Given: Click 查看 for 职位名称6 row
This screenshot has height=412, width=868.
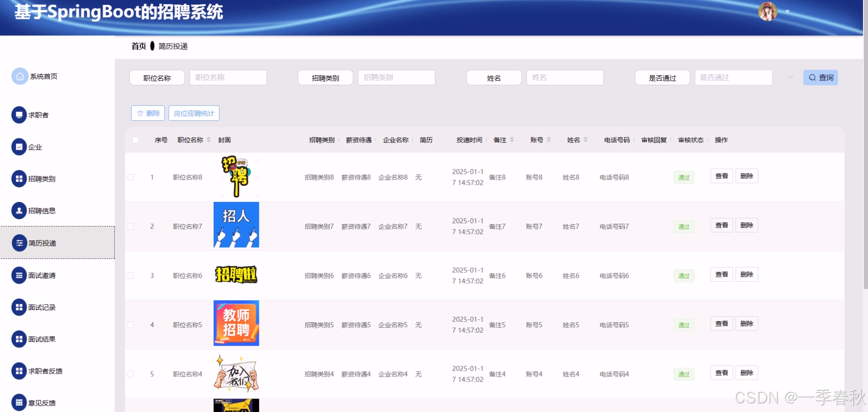Looking at the screenshot, I should pyautogui.click(x=722, y=275).
